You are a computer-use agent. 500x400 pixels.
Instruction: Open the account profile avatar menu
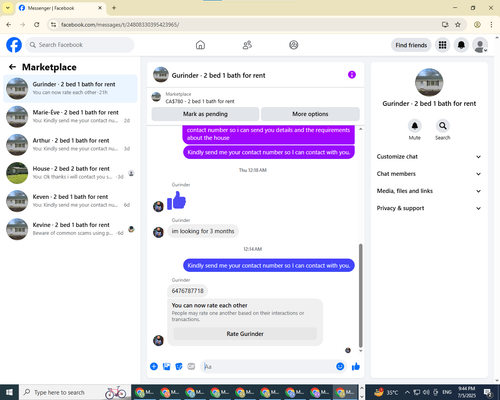point(480,45)
